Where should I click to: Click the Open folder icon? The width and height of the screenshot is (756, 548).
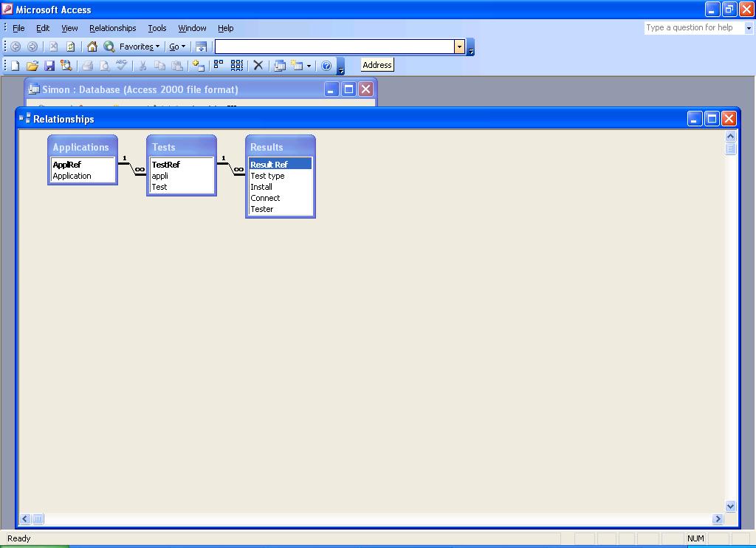click(32, 66)
